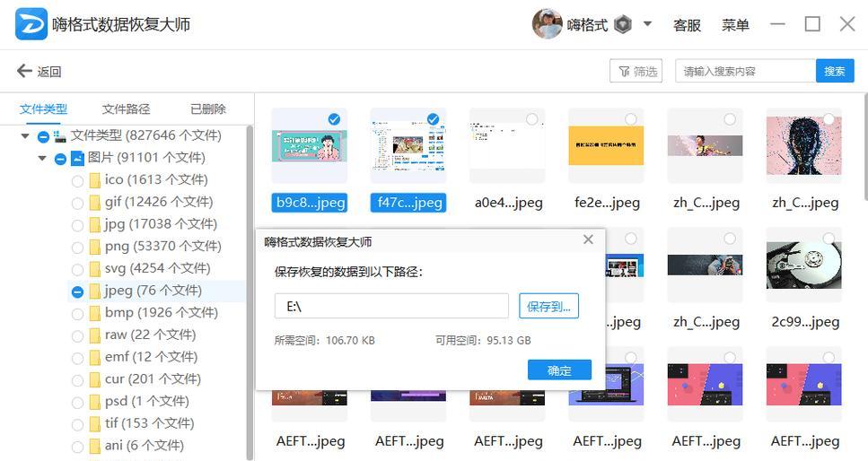Select the raw (22 个文件) tree row
Viewport: 868px width, 461px height.
157,335
